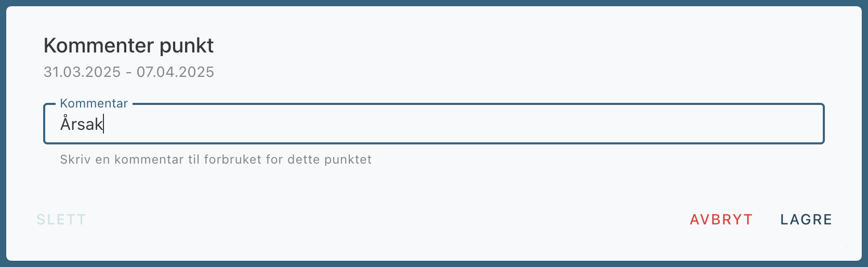The image size is (868, 267).
Task: Click the end date 07.04.2025
Action: 175,72
